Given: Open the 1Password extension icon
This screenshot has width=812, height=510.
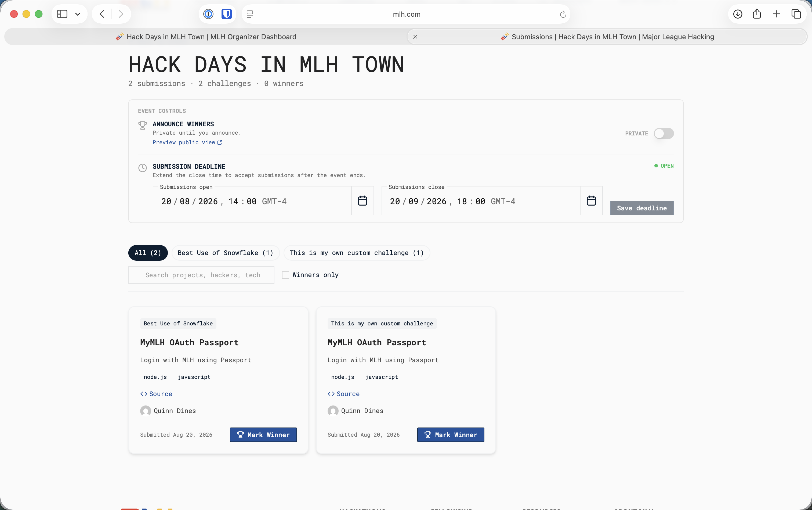Looking at the screenshot, I should 208,14.
